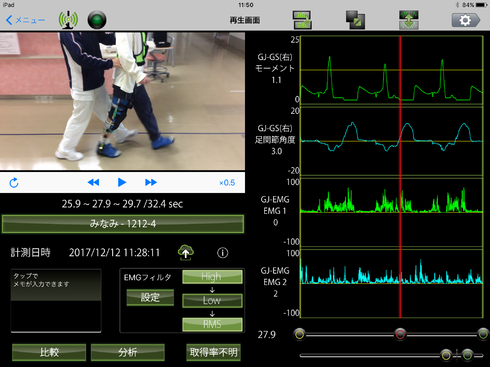The width and height of the screenshot is (490, 367).
Task: Tap the GJ-EMG EMG 2 graph
Action: click(392, 283)
